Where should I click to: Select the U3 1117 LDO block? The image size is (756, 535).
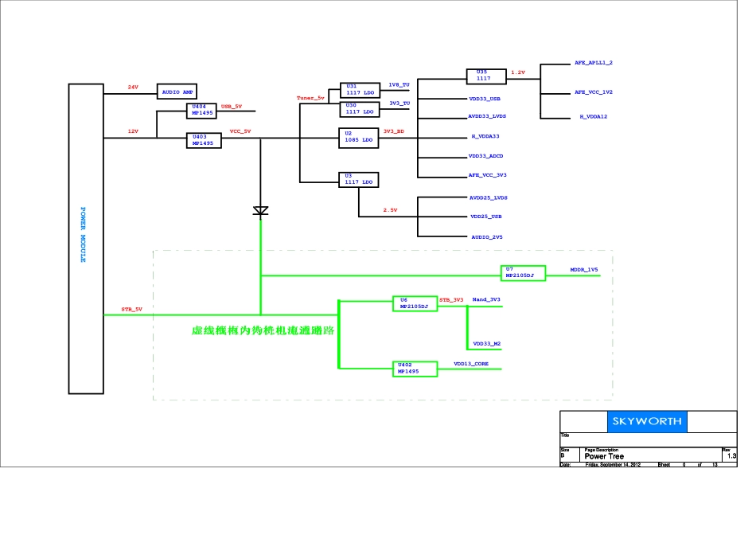tap(358, 180)
